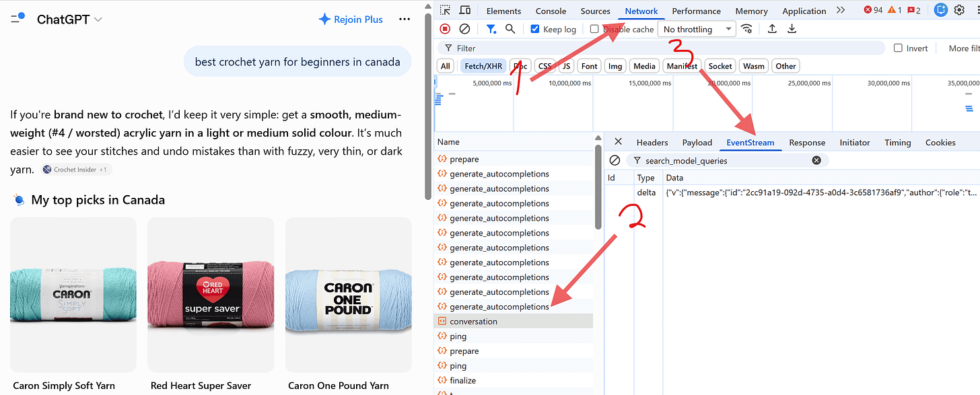980x395 pixels.
Task: Clear the network log
Action: [464, 29]
